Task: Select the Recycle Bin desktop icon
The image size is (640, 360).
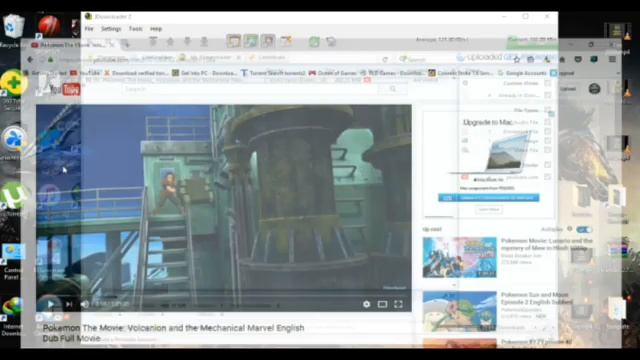Action: pyautogui.click(x=13, y=30)
